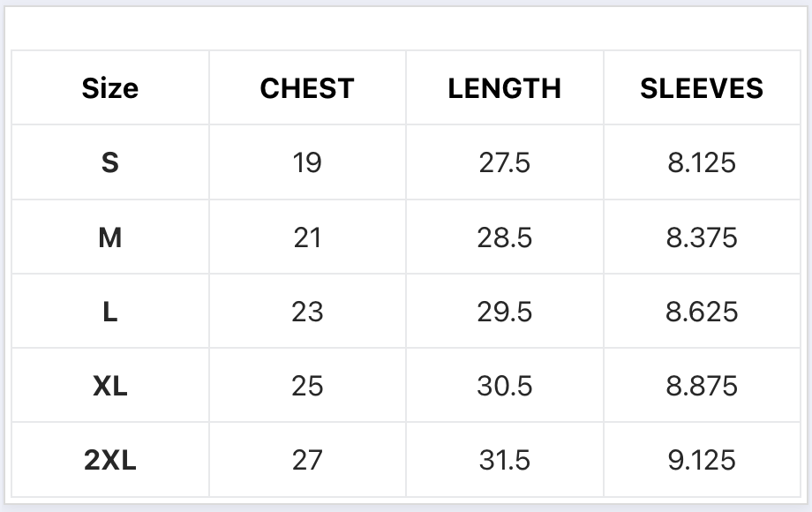The image size is (812, 512).
Task: Select the XL size row label
Action: (110, 386)
